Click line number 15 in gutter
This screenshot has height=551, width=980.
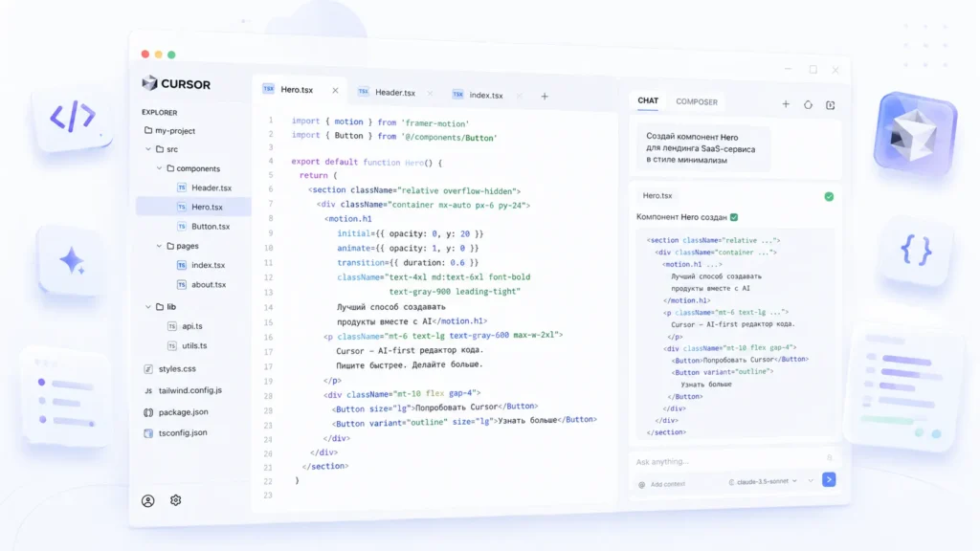click(x=268, y=322)
